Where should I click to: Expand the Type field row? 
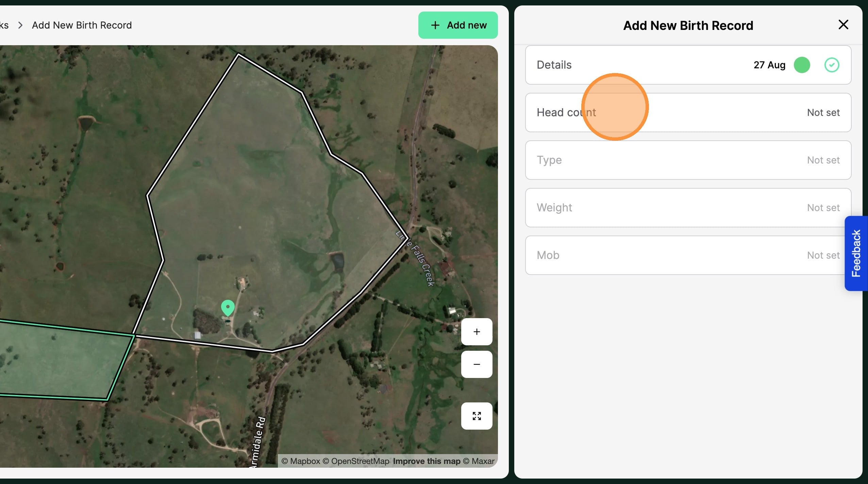[x=688, y=160]
